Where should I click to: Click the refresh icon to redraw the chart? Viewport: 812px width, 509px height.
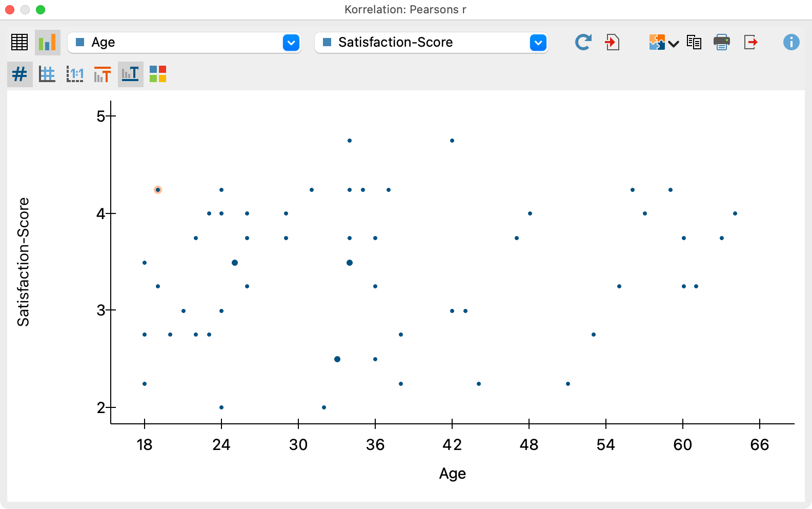583,42
